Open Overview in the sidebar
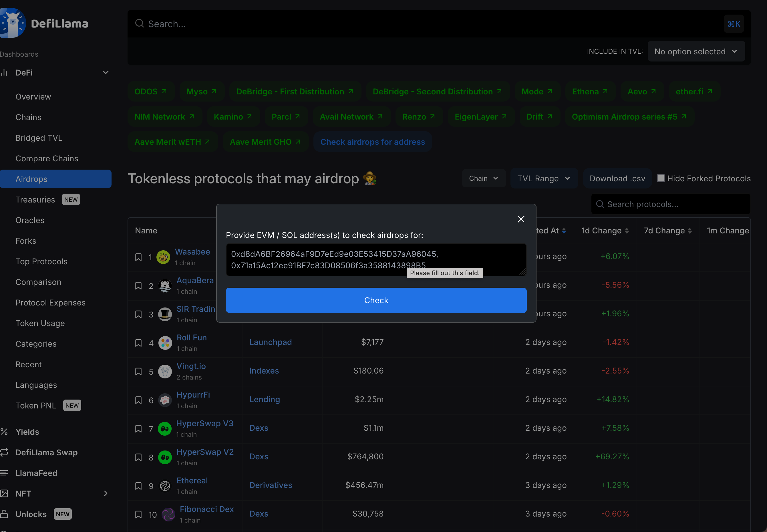 33,97
